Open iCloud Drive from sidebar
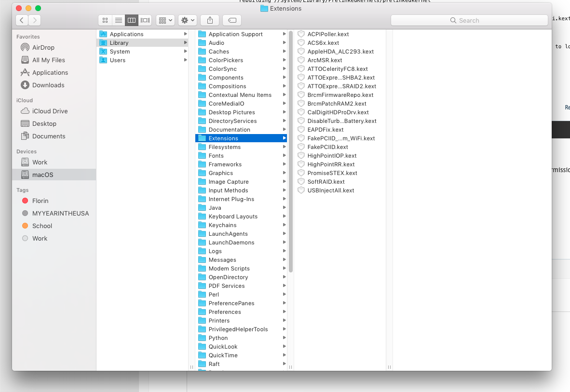Image resolution: width=570 pixels, height=392 pixels. click(50, 111)
